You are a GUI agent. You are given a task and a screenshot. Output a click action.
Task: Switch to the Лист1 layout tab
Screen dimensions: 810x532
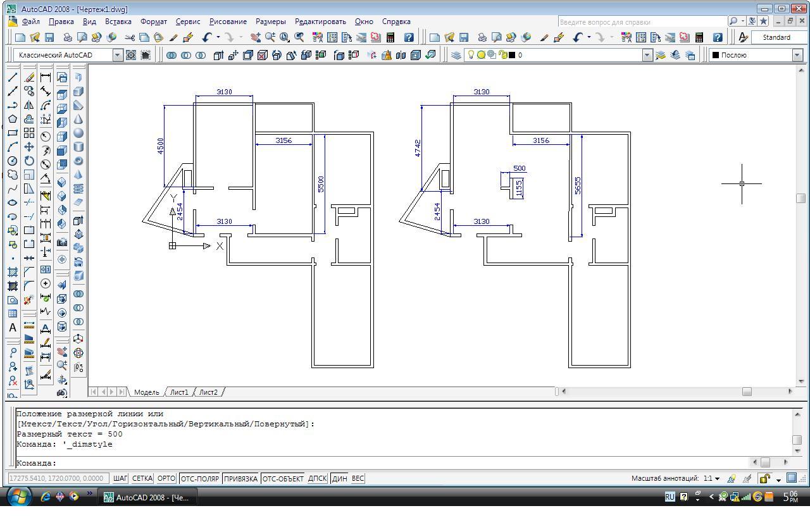179,392
